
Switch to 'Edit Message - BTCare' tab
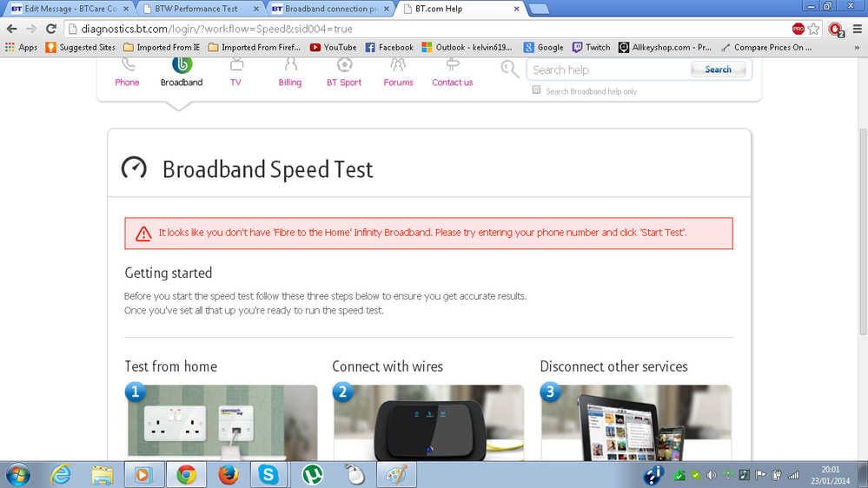(x=70, y=9)
